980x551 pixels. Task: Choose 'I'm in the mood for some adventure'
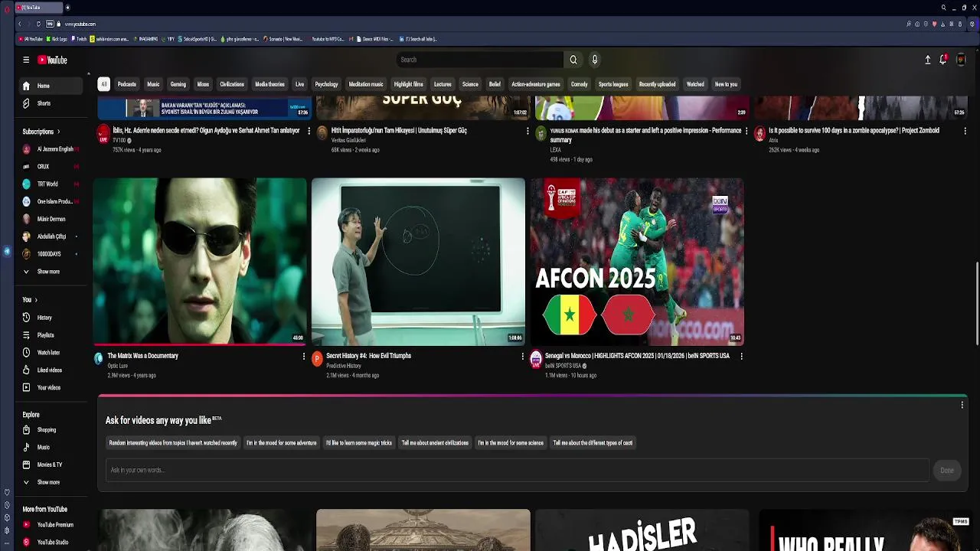coord(281,443)
